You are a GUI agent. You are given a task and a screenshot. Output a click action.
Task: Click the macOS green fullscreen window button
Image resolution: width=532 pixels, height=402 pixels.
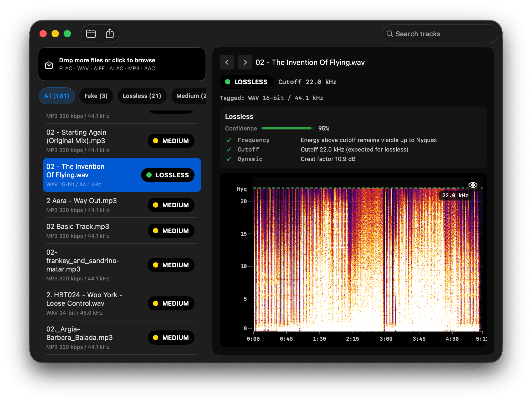tap(67, 34)
